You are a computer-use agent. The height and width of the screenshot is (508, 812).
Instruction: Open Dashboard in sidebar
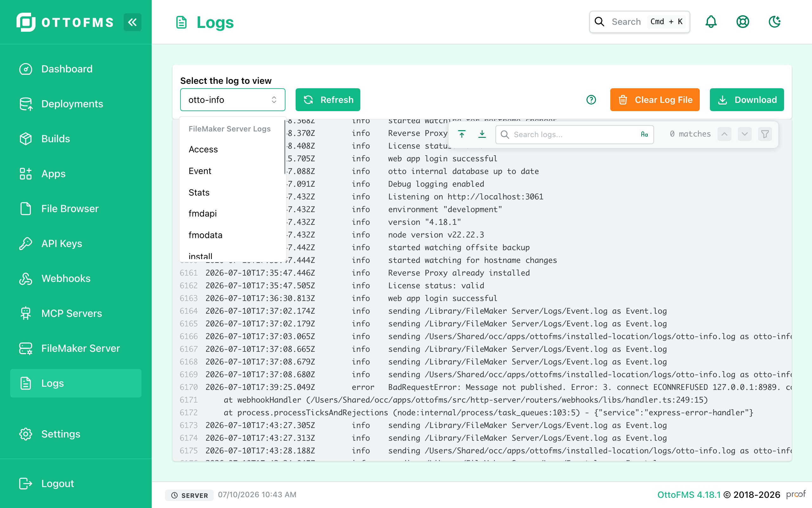(x=76, y=69)
